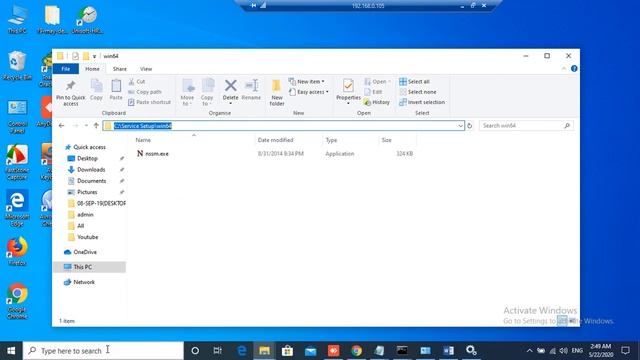Click Pin to Quick access icon

pos(71,92)
